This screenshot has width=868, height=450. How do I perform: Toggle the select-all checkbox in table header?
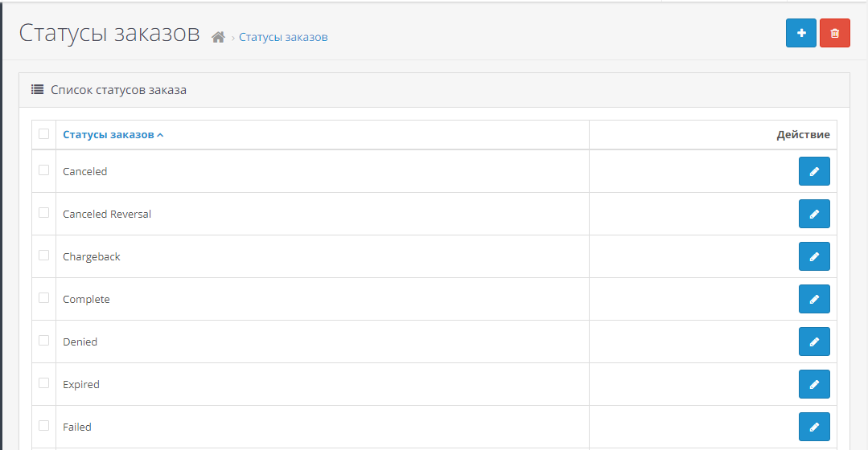point(44,134)
